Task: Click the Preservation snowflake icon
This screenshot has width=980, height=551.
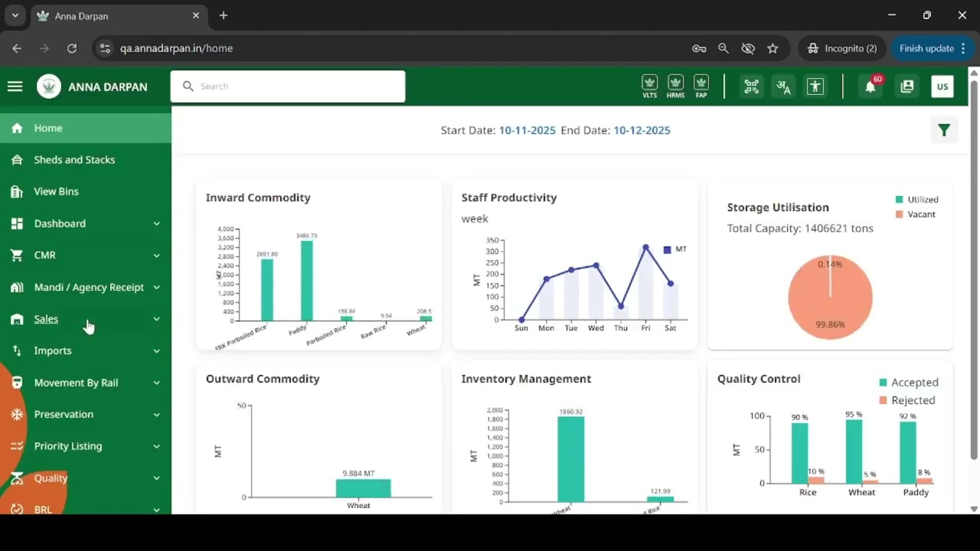Action: coord(17,414)
